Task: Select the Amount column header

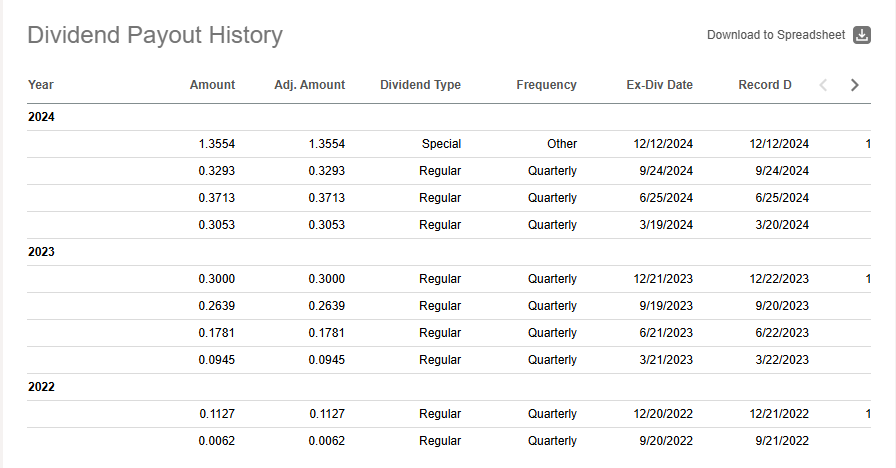Action: click(x=212, y=85)
